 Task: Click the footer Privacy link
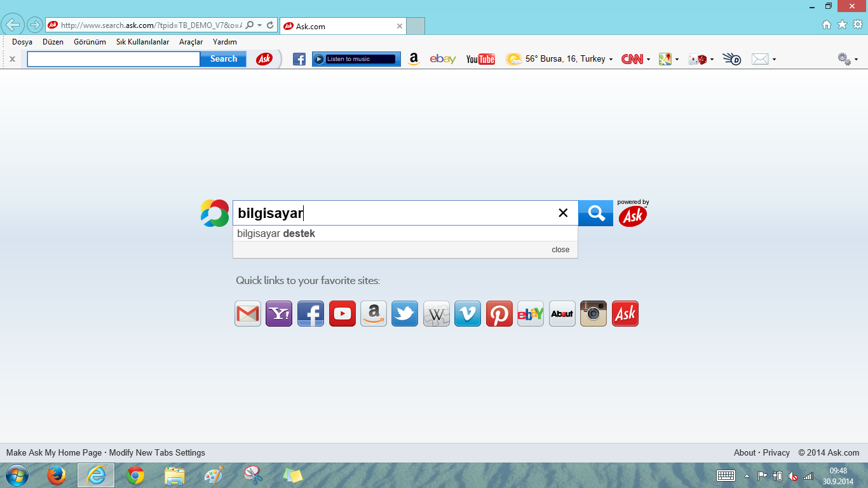coord(776,453)
